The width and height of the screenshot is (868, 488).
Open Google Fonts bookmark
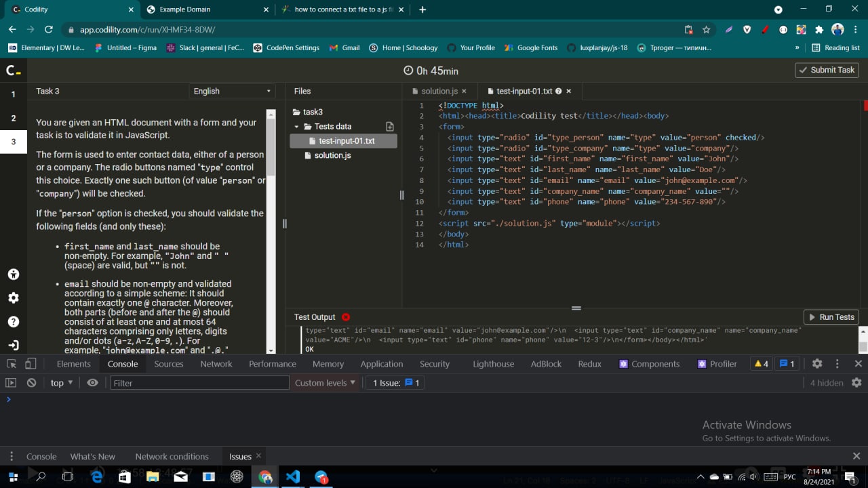(x=530, y=48)
